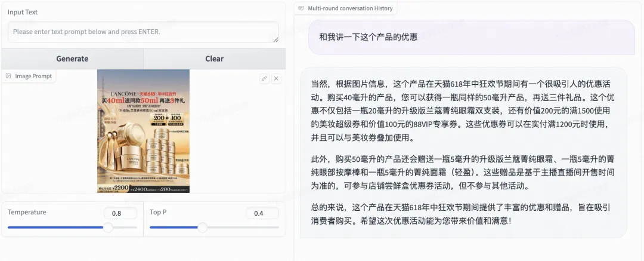Click the Image Prompt label
The height and width of the screenshot is (261, 644).
pyautogui.click(x=33, y=76)
